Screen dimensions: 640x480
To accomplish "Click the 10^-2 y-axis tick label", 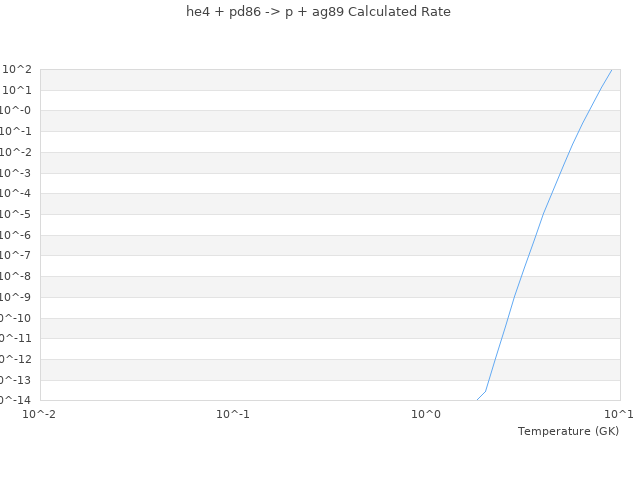I will click(17, 152).
